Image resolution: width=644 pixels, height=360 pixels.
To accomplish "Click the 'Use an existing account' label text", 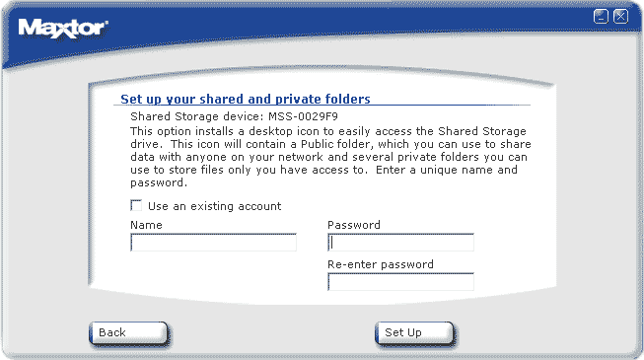I will 214,206.
